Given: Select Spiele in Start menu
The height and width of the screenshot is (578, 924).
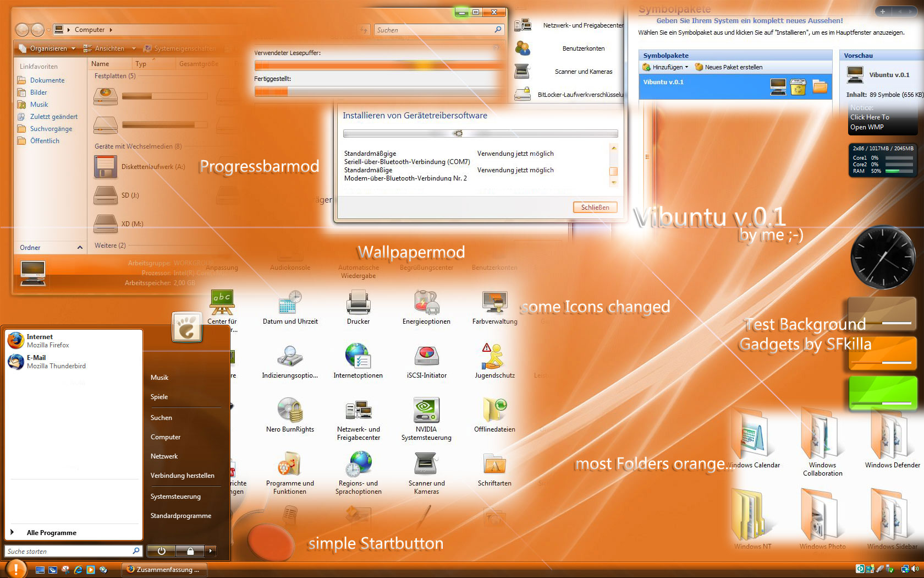Looking at the screenshot, I should (x=159, y=397).
